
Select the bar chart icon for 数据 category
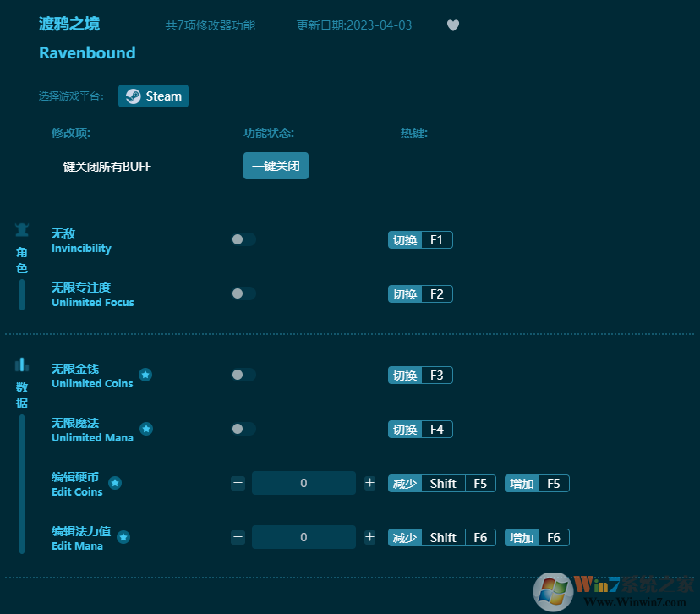[21, 365]
